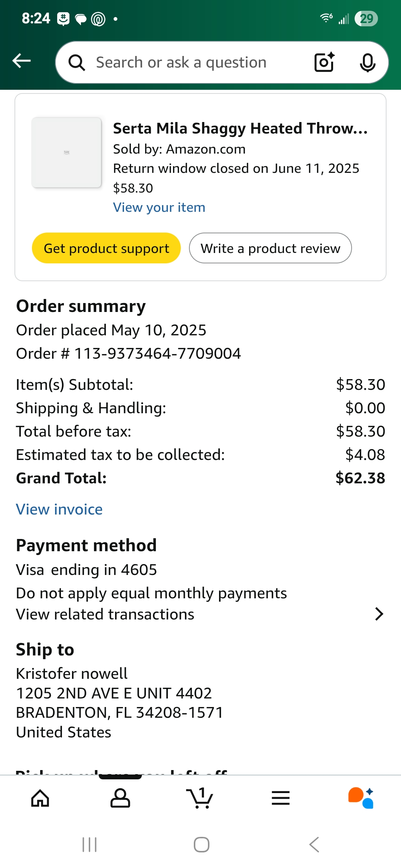Go to Home tab in bottom bar
The width and height of the screenshot is (401, 868).
click(40, 798)
